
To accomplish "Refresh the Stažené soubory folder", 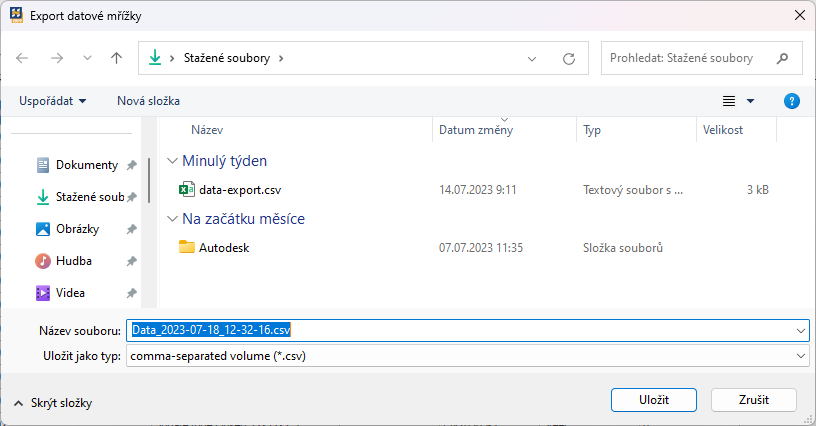I will click(x=569, y=58).
